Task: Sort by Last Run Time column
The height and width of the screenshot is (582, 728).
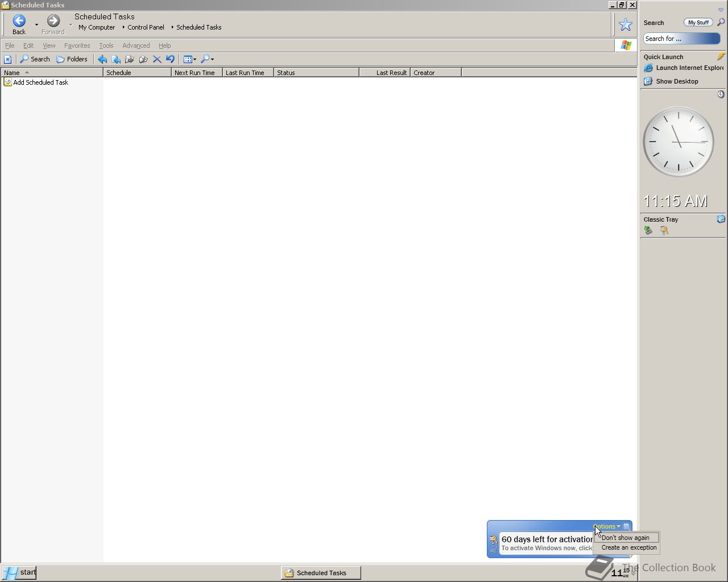Action: click(x=248, y=73)
